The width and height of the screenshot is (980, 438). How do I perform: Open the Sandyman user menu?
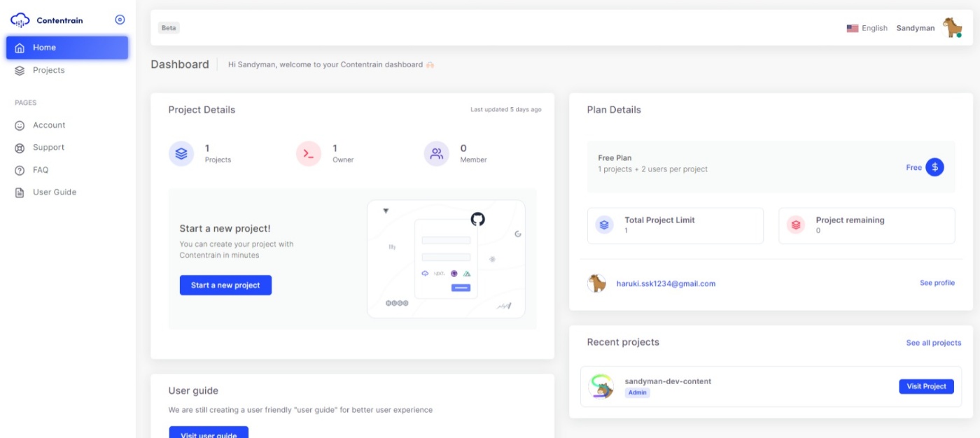pos(916,28)
